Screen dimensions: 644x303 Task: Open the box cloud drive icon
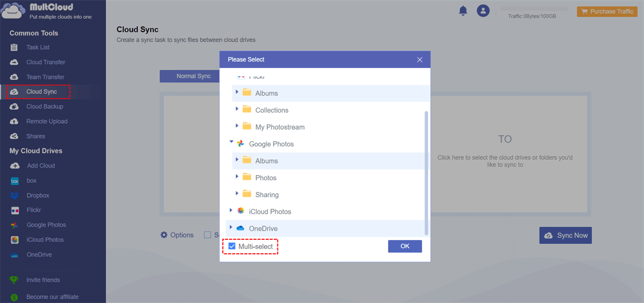[15, 181]
